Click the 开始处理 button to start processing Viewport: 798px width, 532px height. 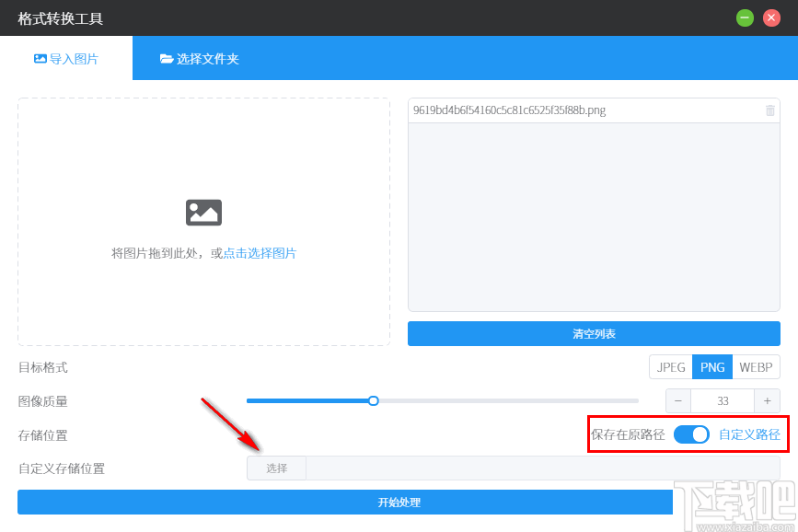pos(399,502)
